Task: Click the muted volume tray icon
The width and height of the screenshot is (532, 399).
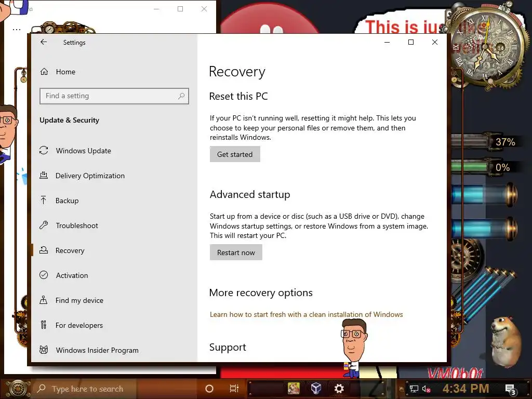Action: coord(426,389)
